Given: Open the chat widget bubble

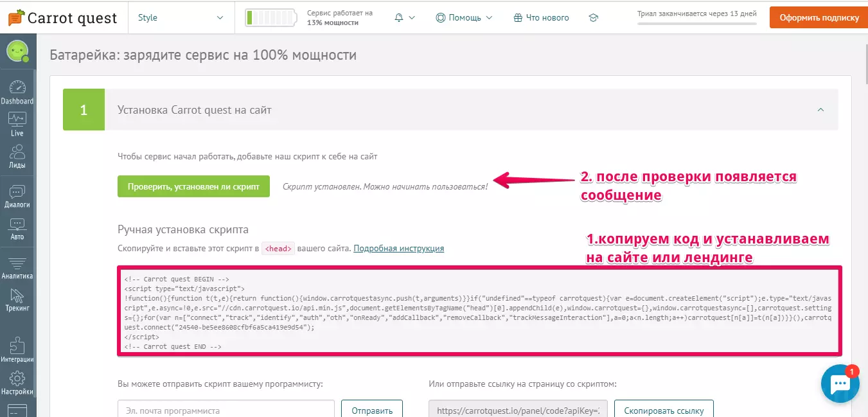Looking at the screenshot, I should (x=840, y=384).
